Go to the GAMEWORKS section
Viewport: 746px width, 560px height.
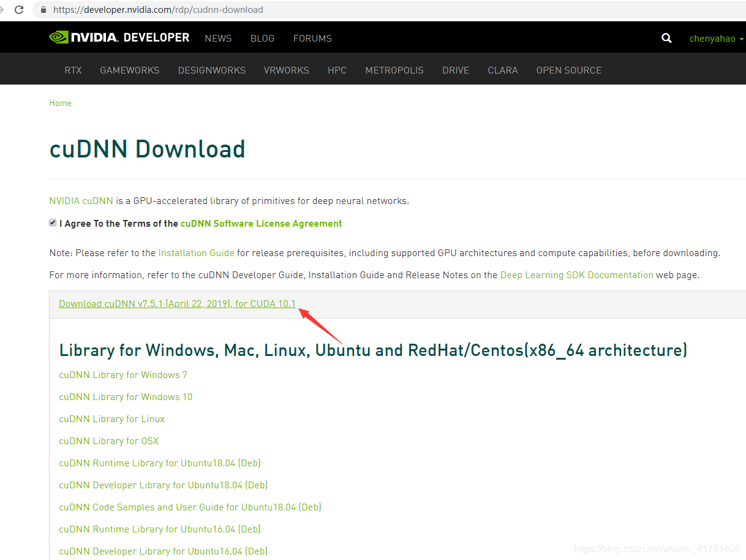[129, 70]
